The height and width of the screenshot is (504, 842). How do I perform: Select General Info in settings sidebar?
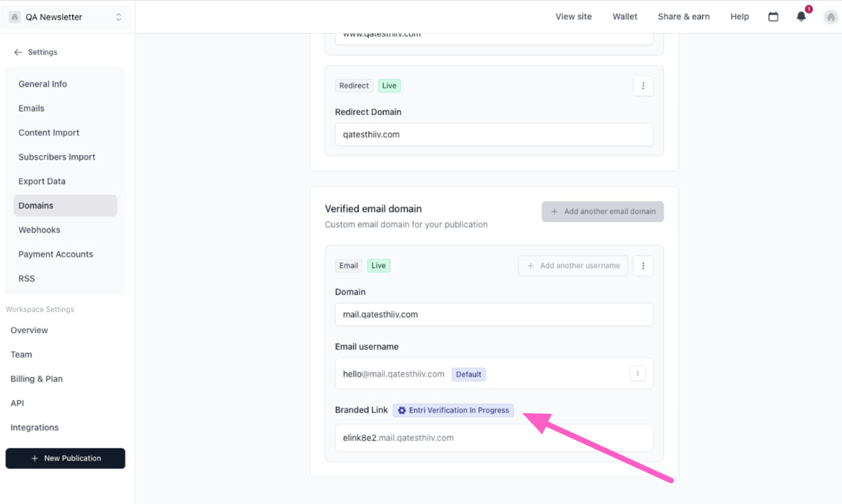pyautogui.click(x=43, y=84)
